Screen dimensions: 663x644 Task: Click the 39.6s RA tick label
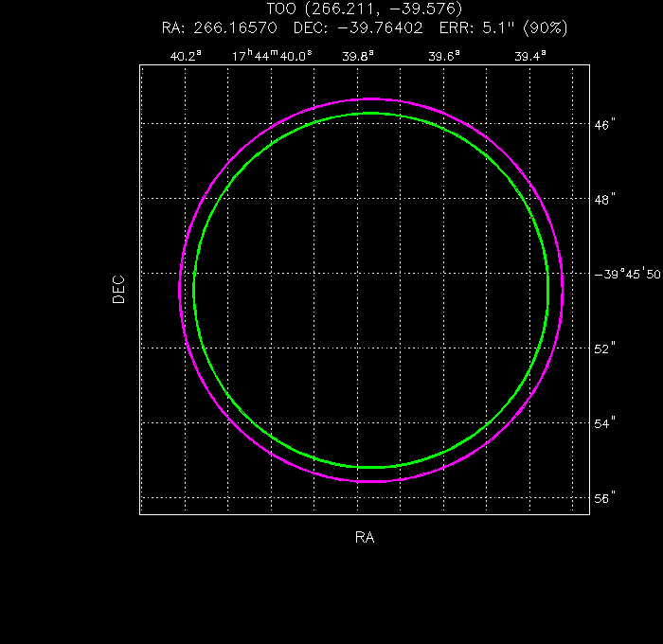[x=443, y=56]
